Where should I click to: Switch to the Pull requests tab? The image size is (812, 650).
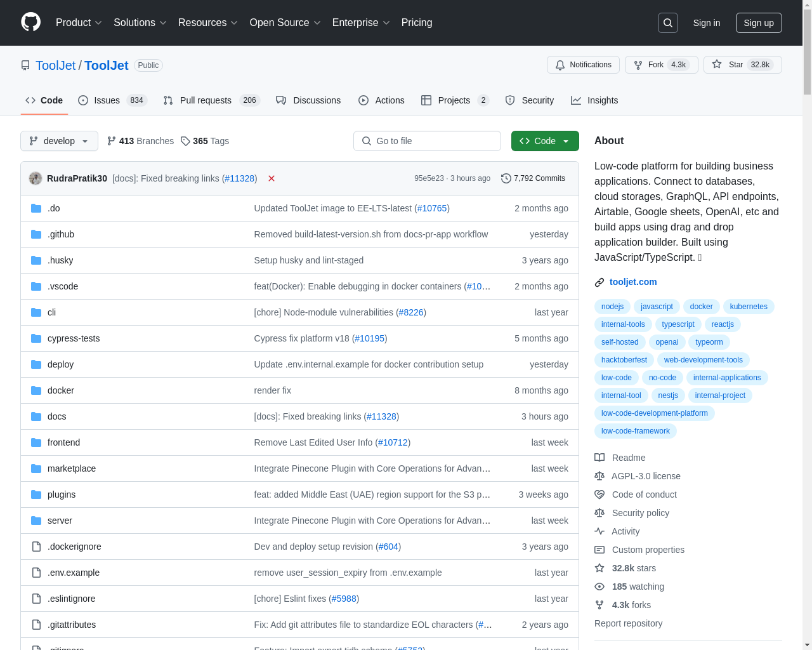pos(211,100)
